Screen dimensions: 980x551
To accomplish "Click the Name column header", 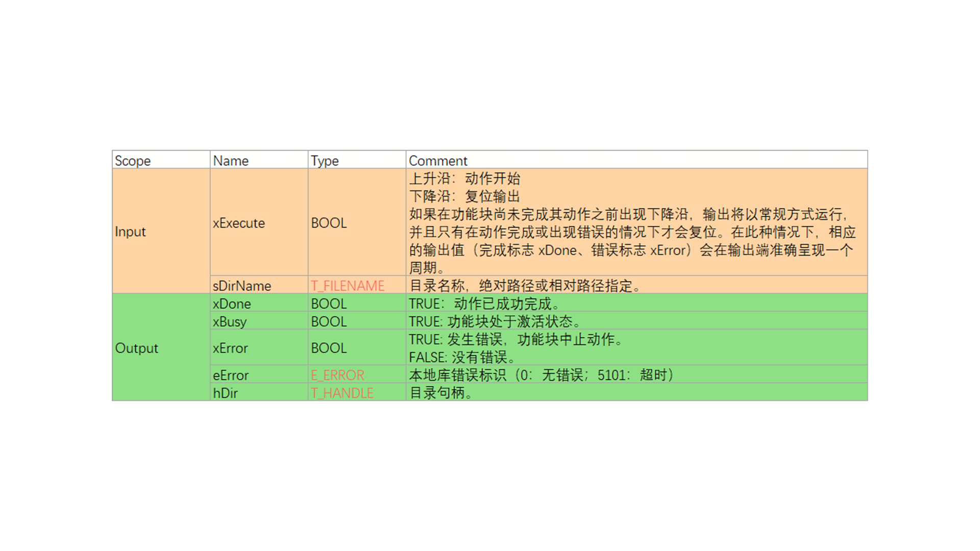I will tap(231, 161).
